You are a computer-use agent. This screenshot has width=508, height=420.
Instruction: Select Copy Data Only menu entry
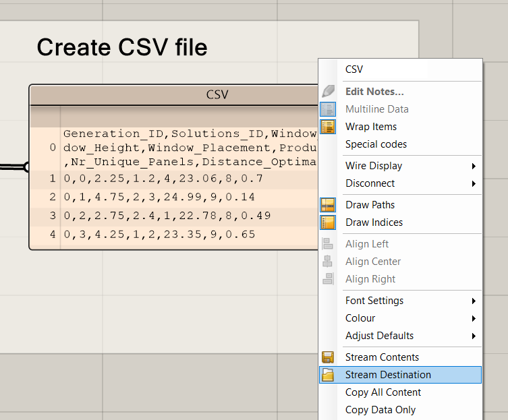[x=401, y=410]
